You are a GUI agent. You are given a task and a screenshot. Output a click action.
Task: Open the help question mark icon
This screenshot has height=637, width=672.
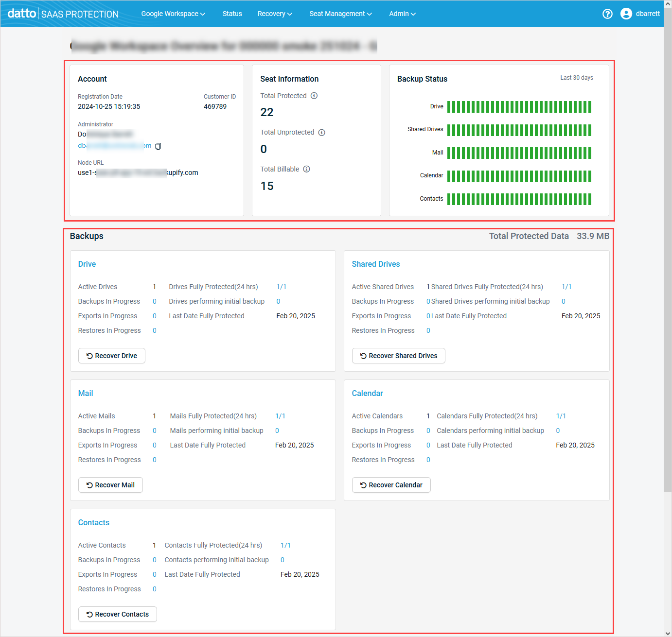click(x=607, y=14)
